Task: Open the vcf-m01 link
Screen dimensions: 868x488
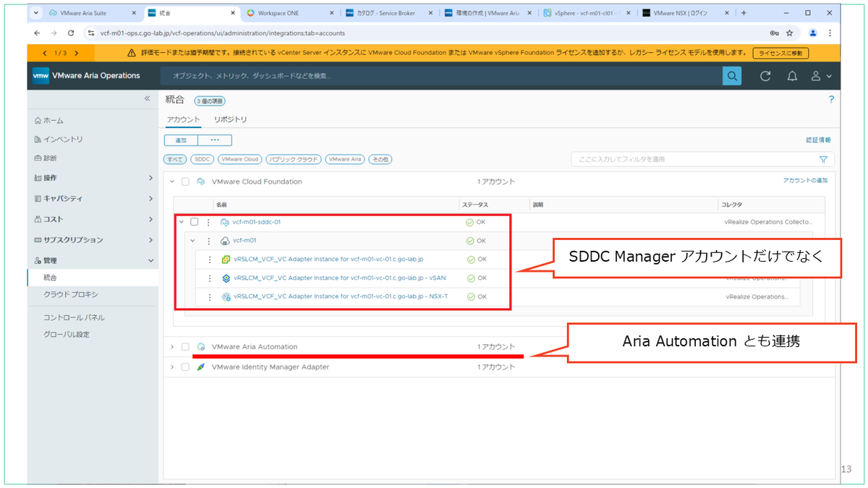Action: 244,241
